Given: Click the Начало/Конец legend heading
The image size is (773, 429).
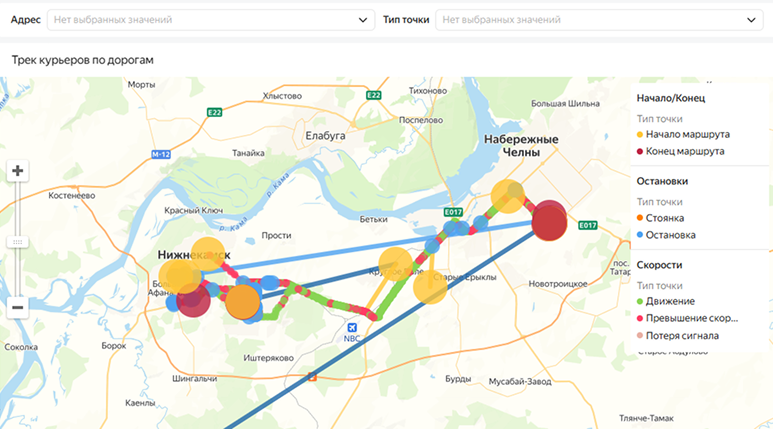Looking at the screenshot, I should 670,98.
